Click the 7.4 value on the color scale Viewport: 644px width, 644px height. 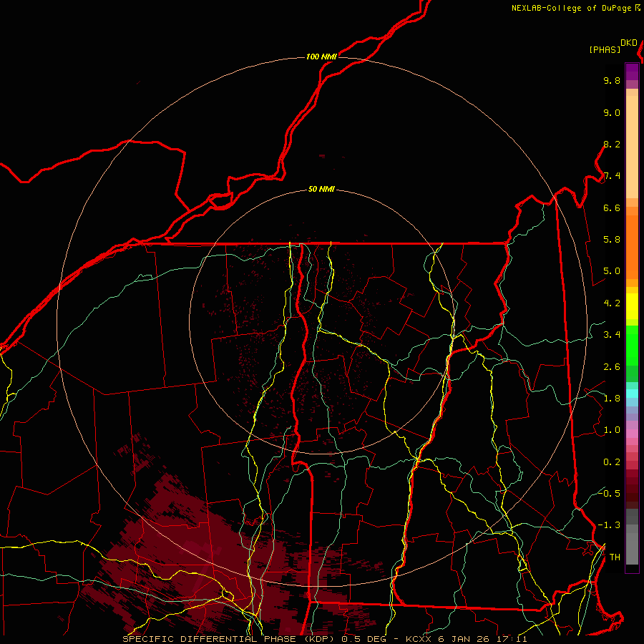(612, 176)
